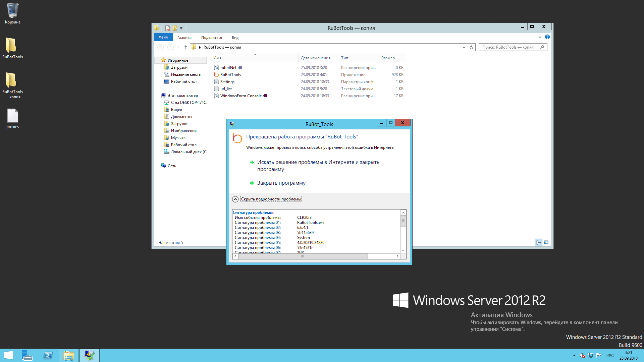Switch to details list view
Screen dimensions: 644x362
[x=539, y=242]
